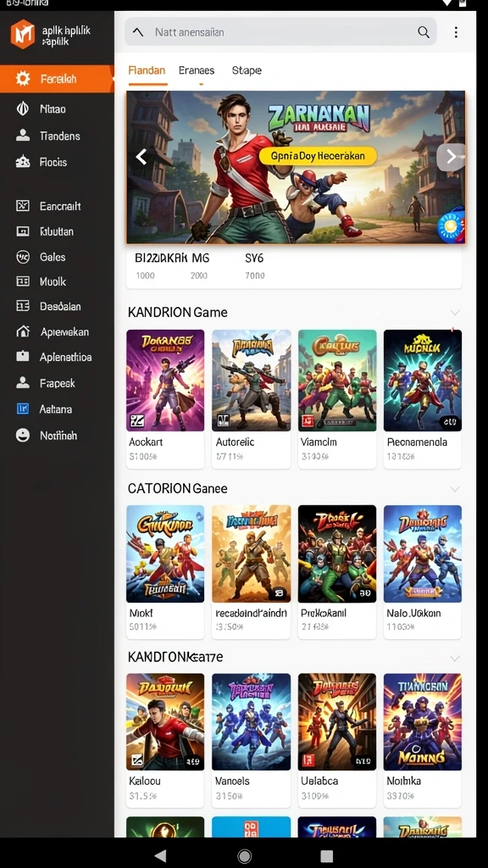This screenshot has height=868, width=488.
Task: Open the Kiutian sidebar icon
Action: click(x=23, y=231)
